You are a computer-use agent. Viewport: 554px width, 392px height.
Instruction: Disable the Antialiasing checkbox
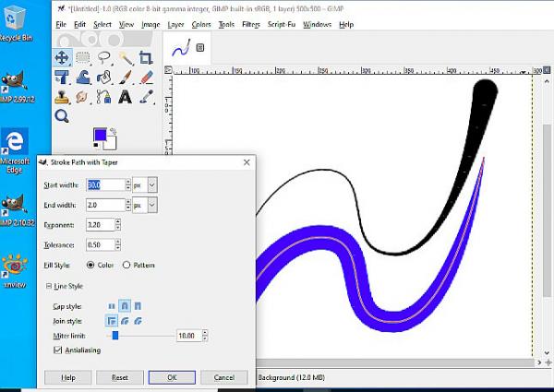(x=57, y=350)
